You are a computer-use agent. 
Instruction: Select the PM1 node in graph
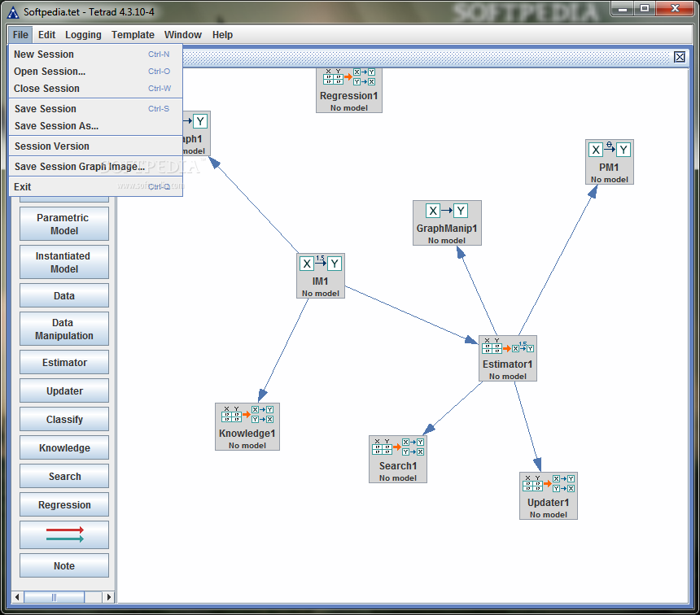pos(610,162)
